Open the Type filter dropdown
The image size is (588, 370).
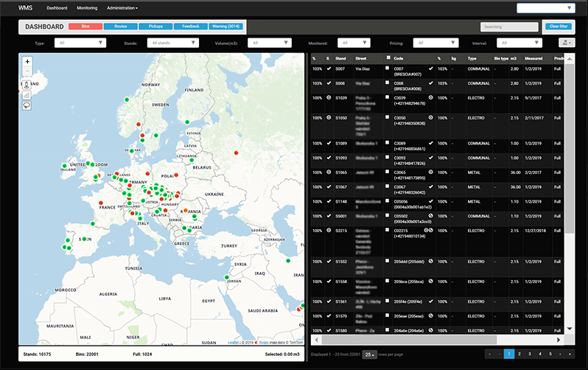(80, 43)
